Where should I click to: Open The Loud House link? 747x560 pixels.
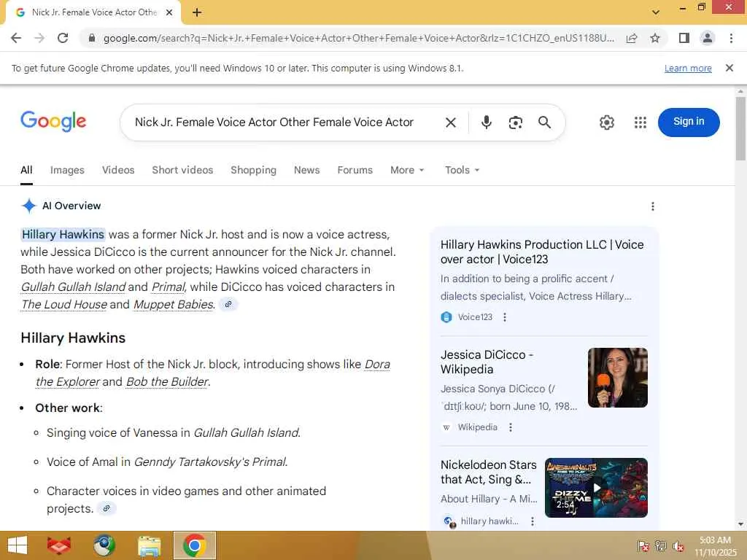[x=64, y=304]
